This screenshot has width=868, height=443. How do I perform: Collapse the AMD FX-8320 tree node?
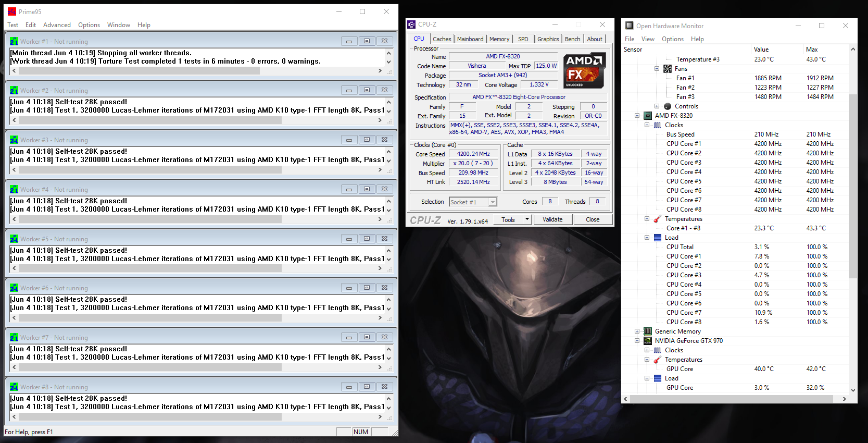(x=637, y=116)
